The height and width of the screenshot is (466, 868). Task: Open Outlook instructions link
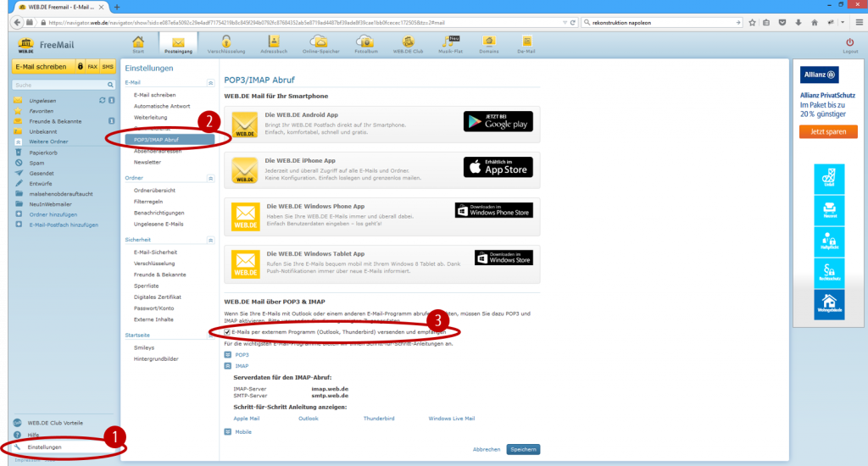point(309,419)
